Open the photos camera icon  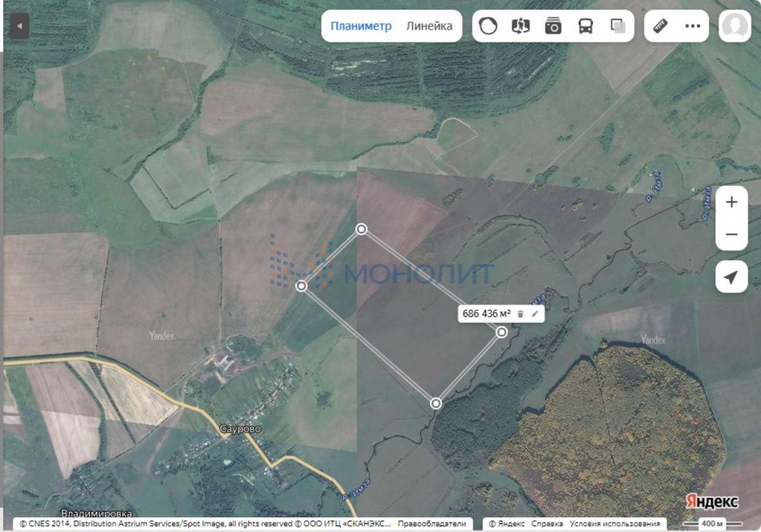click(553, 26)
